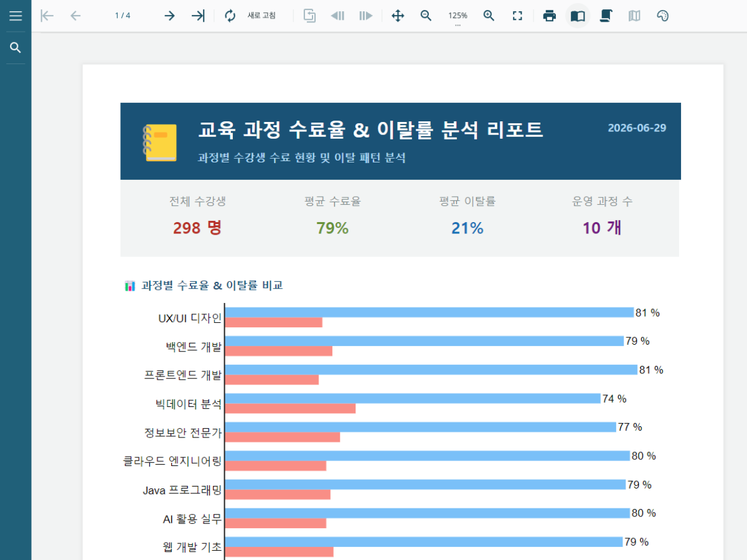Switch to continuous scroll view
The height and width of the screenshot is (560, 747).
606,16
